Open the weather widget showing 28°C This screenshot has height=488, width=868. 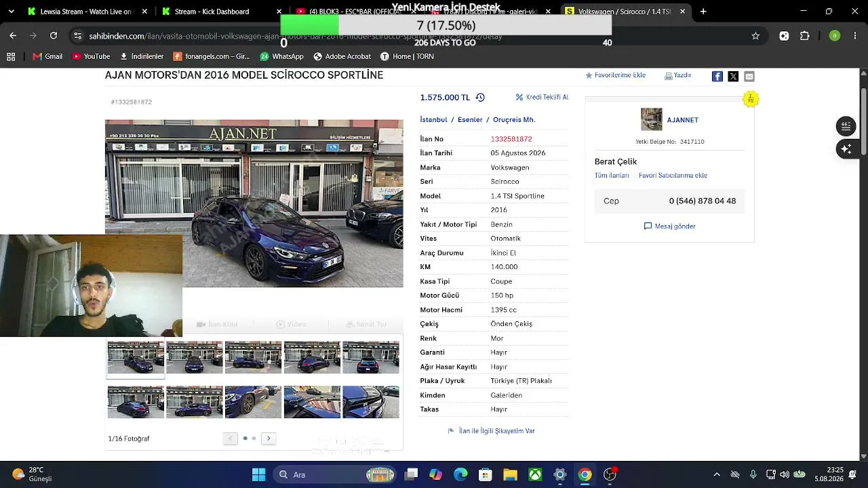[33, 474]
